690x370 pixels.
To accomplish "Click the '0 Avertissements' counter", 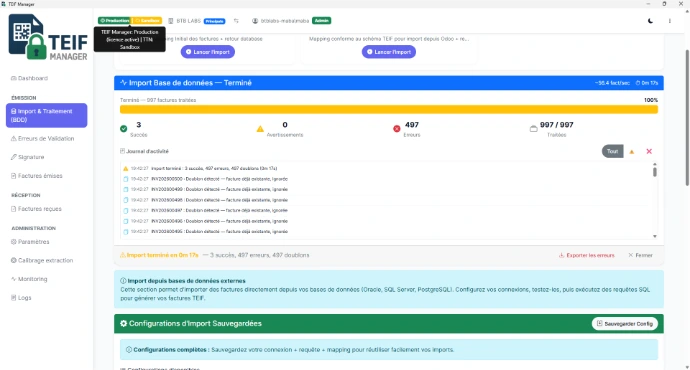I will [x=285, y=129].
